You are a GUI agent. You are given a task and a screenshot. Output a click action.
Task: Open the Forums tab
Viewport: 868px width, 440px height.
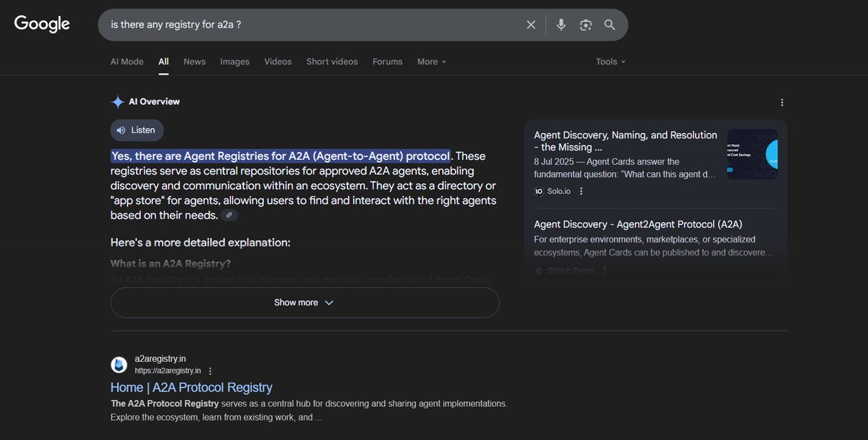388,62
